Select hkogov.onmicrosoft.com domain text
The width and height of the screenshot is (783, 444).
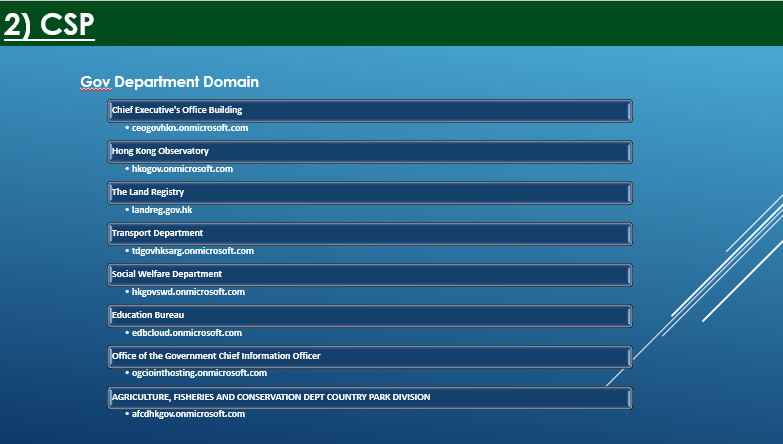[x=182, y=169]
